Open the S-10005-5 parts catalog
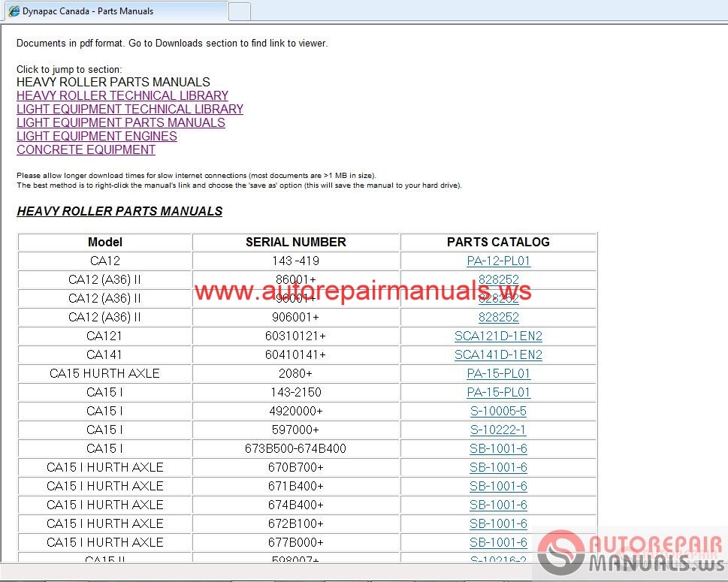This screenshot has height=582, width=728. click(x=498, y=412)
